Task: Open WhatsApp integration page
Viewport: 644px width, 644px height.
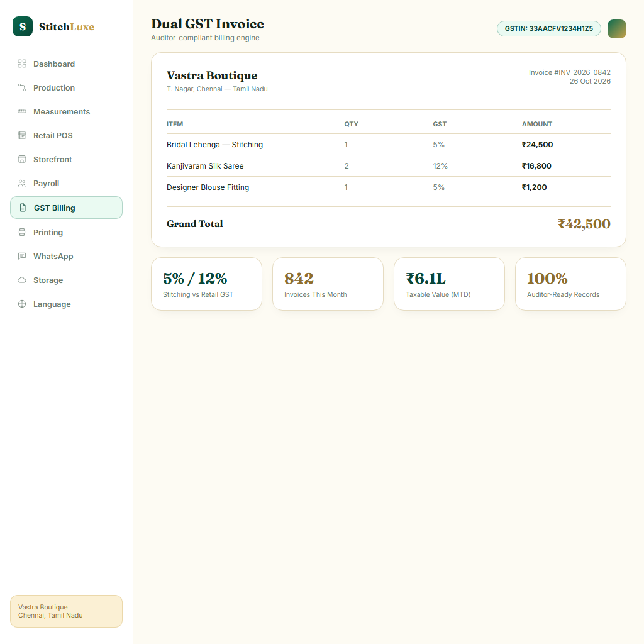Action: pos(66,256)
